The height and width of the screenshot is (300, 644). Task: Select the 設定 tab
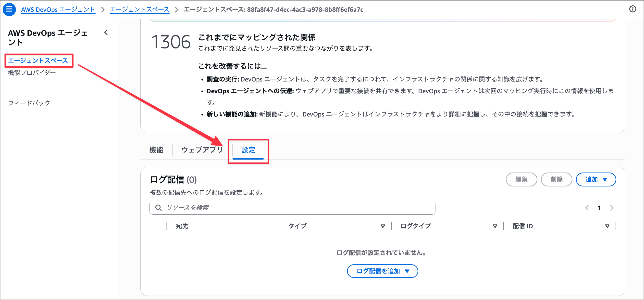coord(248,150)
